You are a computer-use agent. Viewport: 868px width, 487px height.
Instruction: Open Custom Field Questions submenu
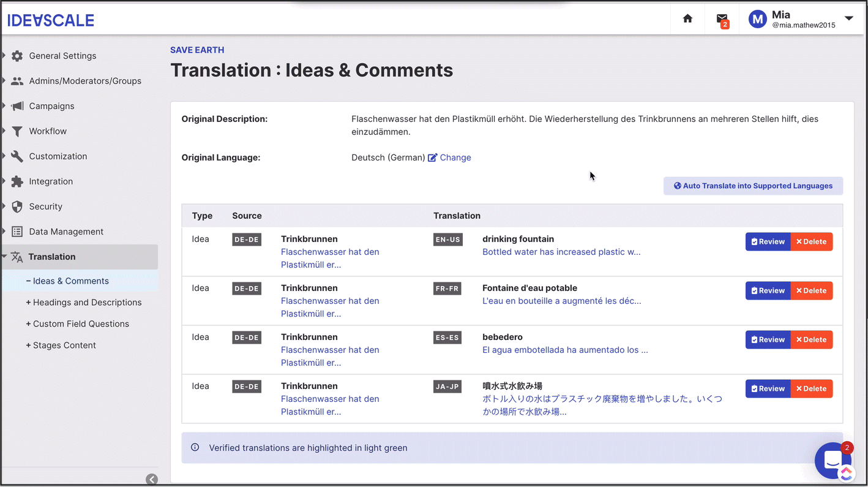point(78,323)
